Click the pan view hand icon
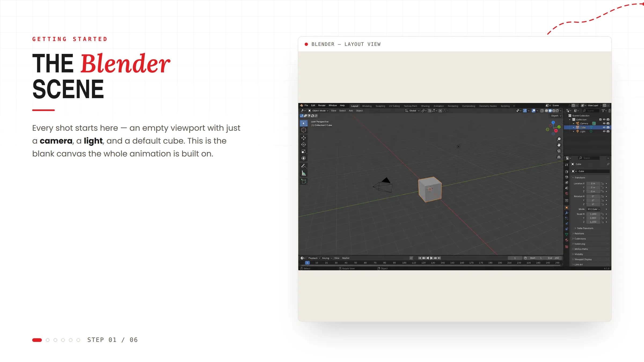 pyautogui.click(x=559, y=145)
